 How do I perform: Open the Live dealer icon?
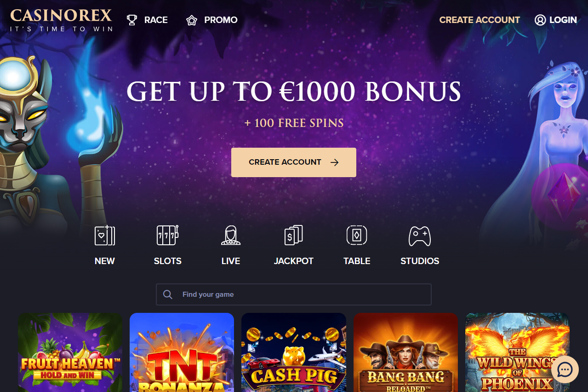click(x=230, y=235)
